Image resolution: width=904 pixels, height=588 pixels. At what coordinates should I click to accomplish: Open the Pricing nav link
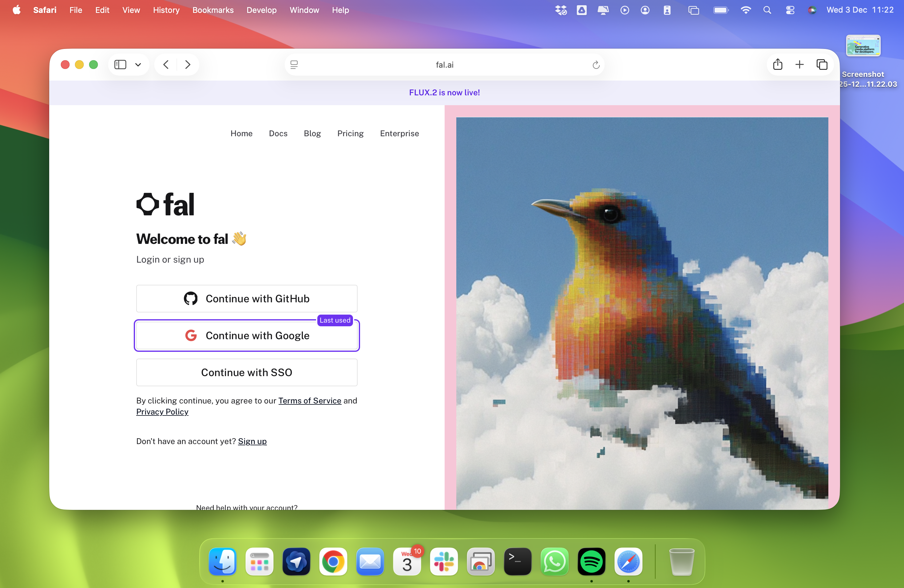click(350, 133)
